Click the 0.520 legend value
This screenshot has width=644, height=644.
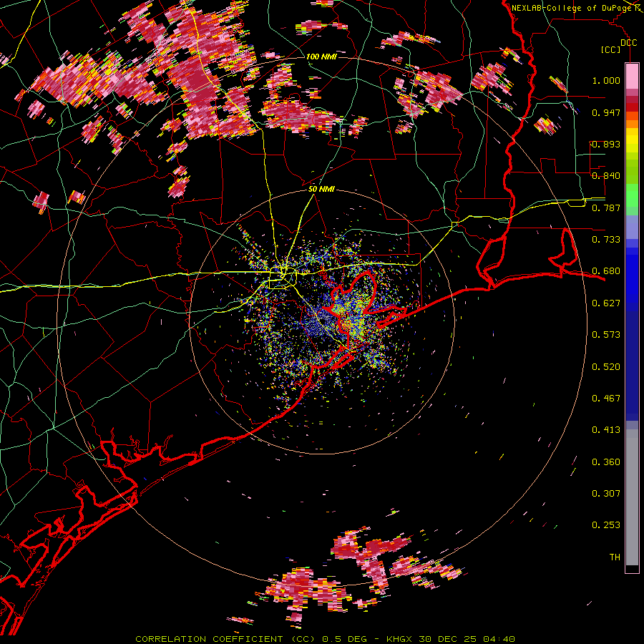pos(606,367)
